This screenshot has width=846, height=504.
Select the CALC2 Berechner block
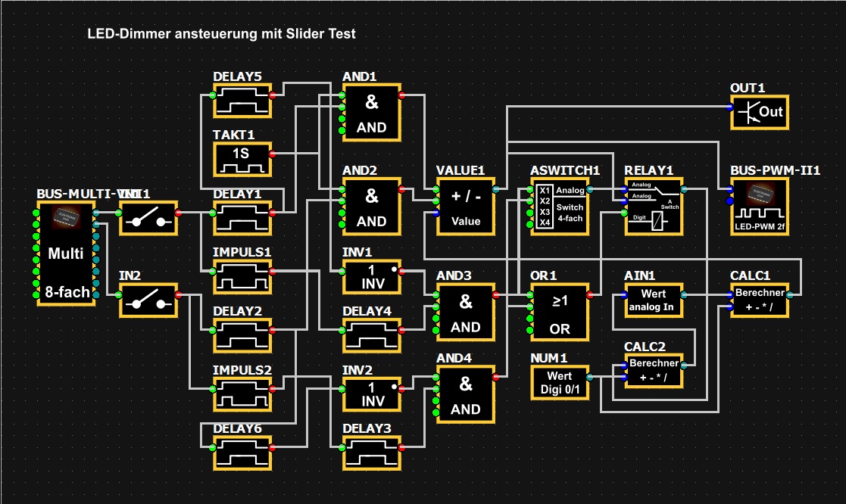(653, 371)
